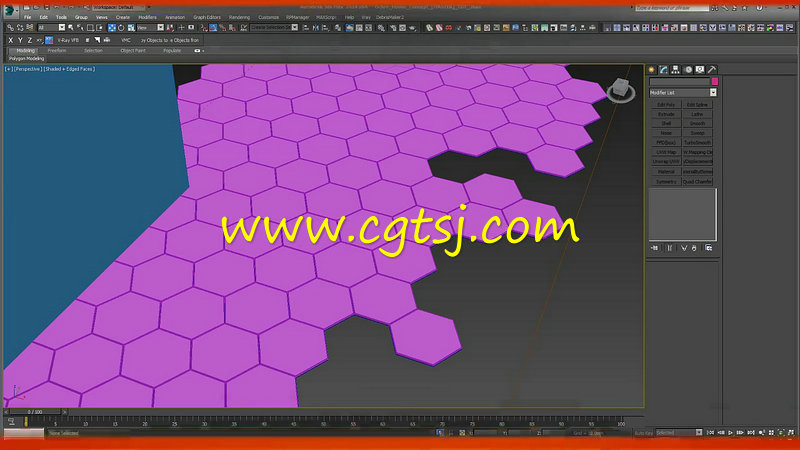Open the reference coordinate View dropdown
The width and height of the screenshot is (800, 450).
click(150, 28)
